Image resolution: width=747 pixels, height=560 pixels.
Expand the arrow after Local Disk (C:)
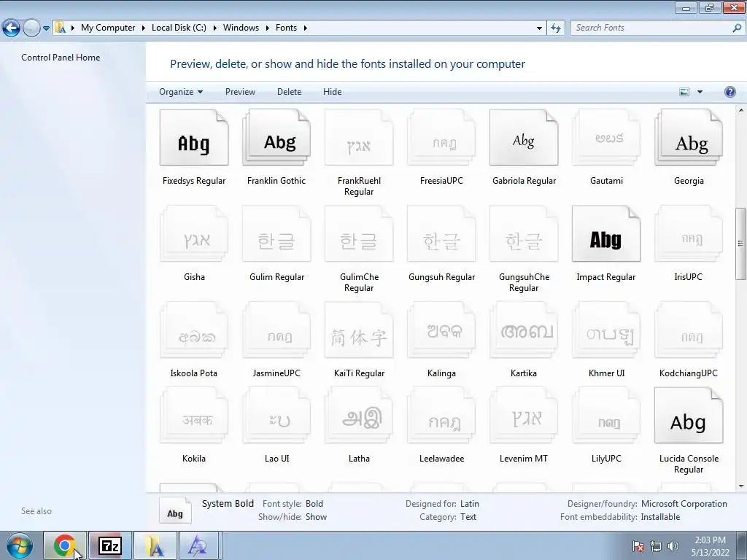point(215,28)
